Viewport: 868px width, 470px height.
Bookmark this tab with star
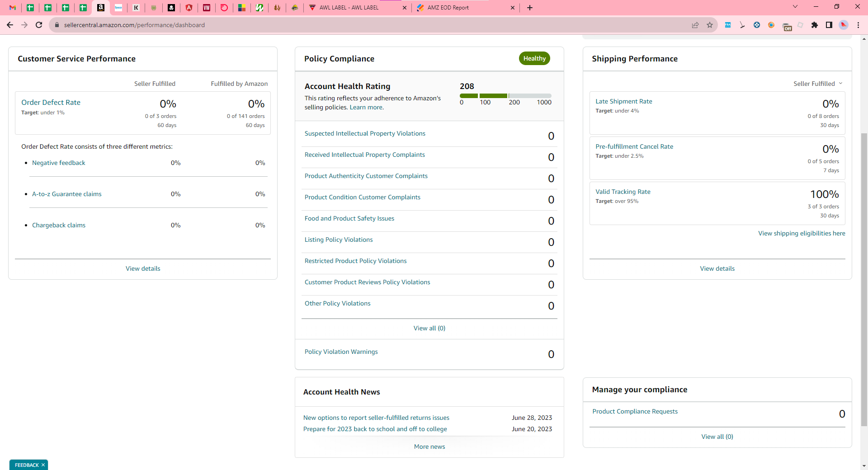tap(710, 25)
